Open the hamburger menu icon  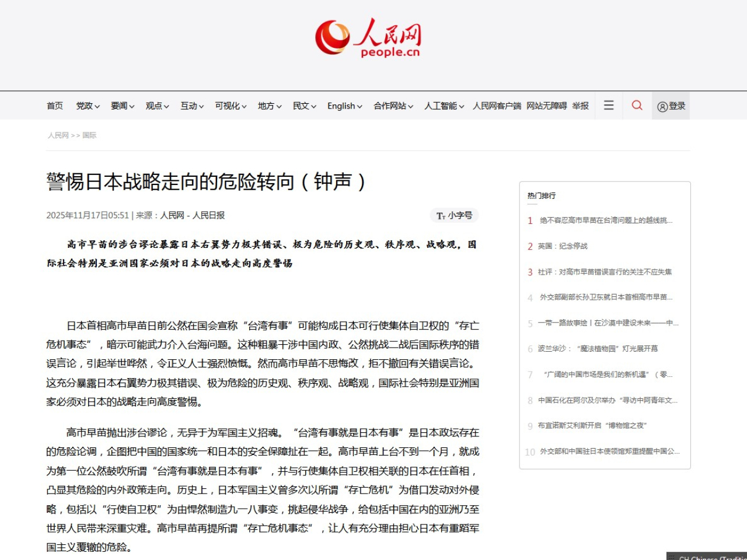tap(608, 105)
